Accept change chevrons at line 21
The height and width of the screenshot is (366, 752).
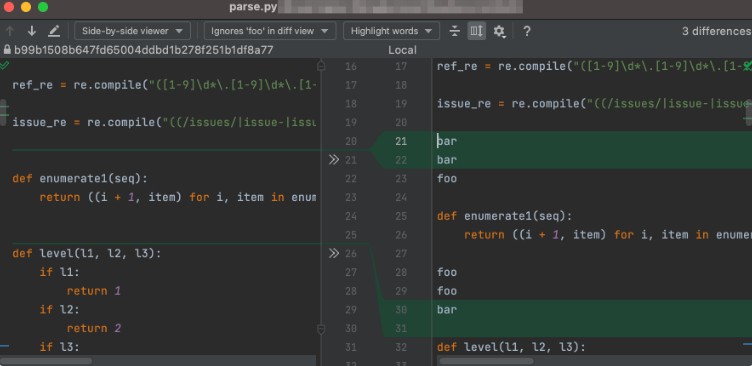coord(334,160)
